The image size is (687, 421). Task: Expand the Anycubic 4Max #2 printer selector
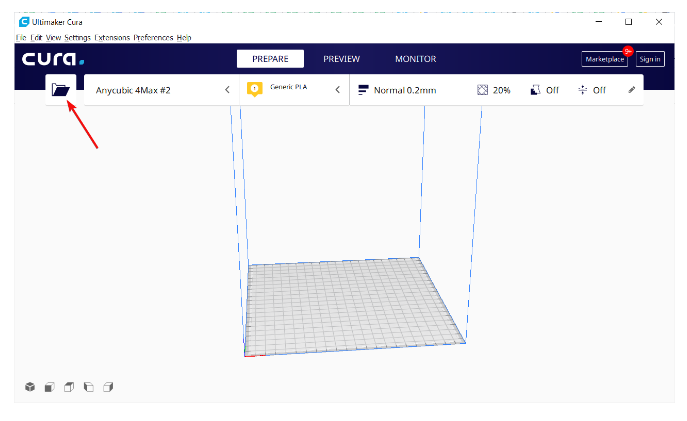162,90
